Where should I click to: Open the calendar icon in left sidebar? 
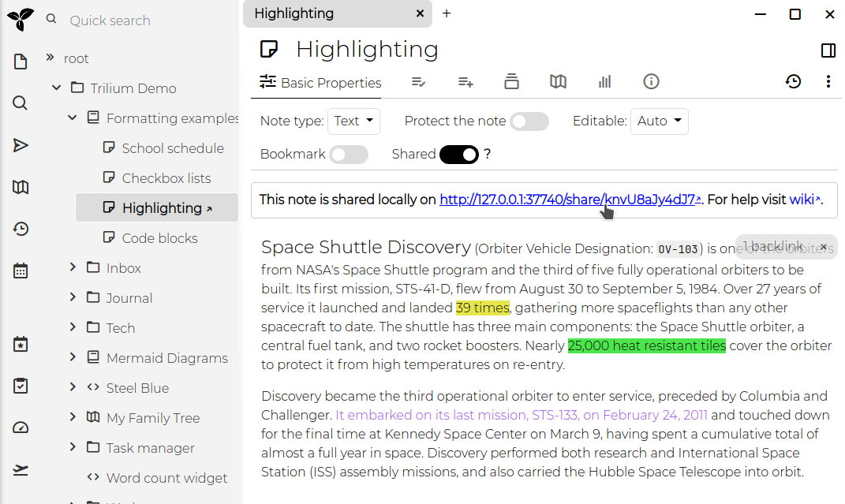(x=21, y=271)
